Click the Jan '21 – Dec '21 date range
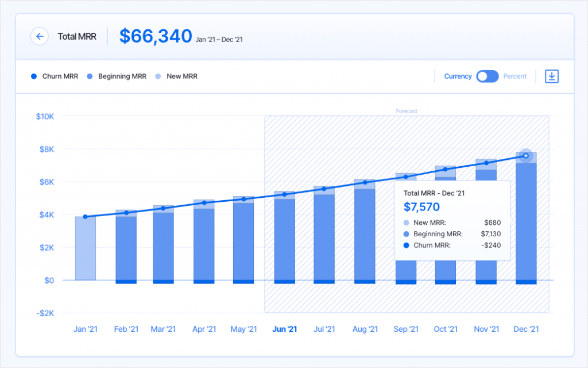The height and width of the screenshot is (368, 588). (219, 40)
